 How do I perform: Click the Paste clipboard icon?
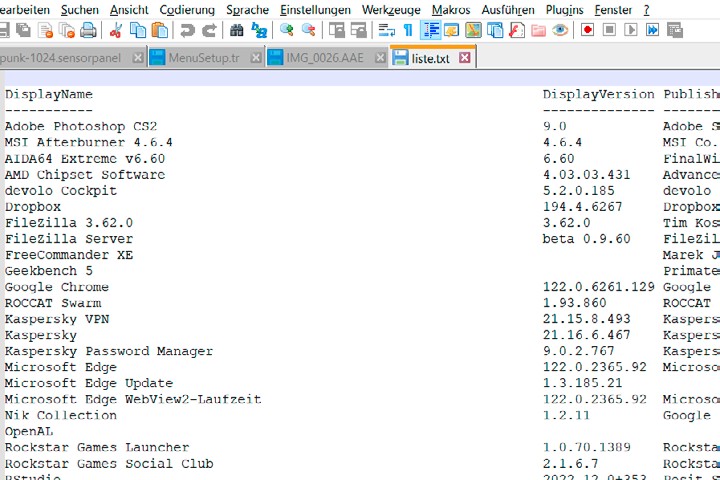[160, 31]
